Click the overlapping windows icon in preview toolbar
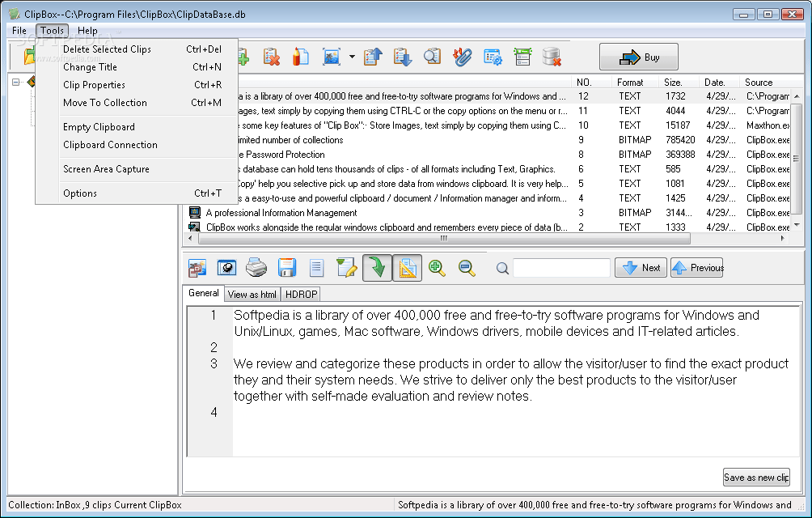The image size is (812, 518). coord(197,268)
